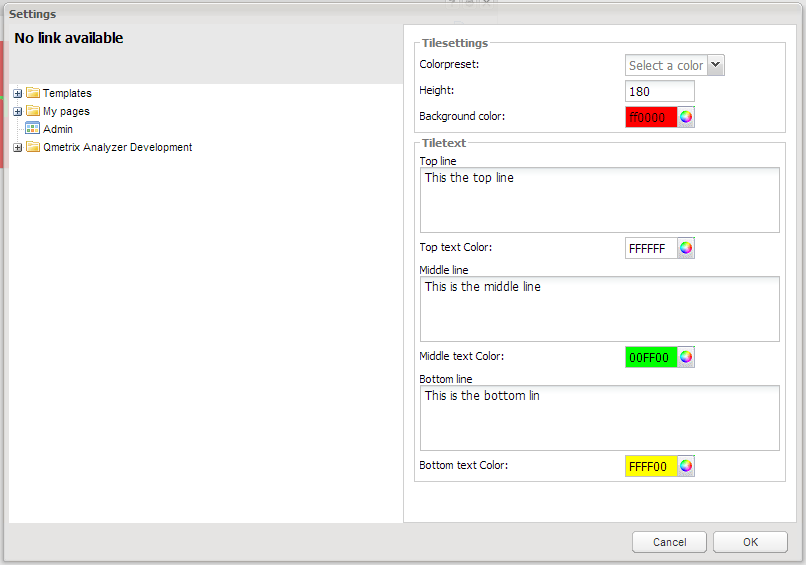Viewport: 806px width, 565px height.
Task: Expand the Templates tree node
Action: (17, 94)
